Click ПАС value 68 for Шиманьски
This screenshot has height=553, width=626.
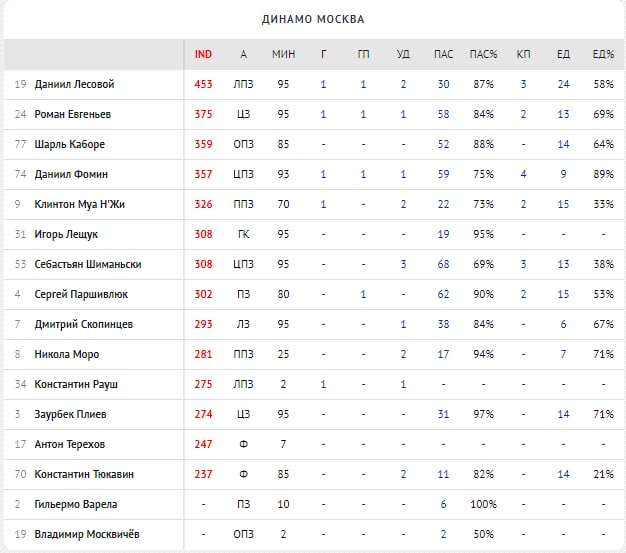(444, 264)
